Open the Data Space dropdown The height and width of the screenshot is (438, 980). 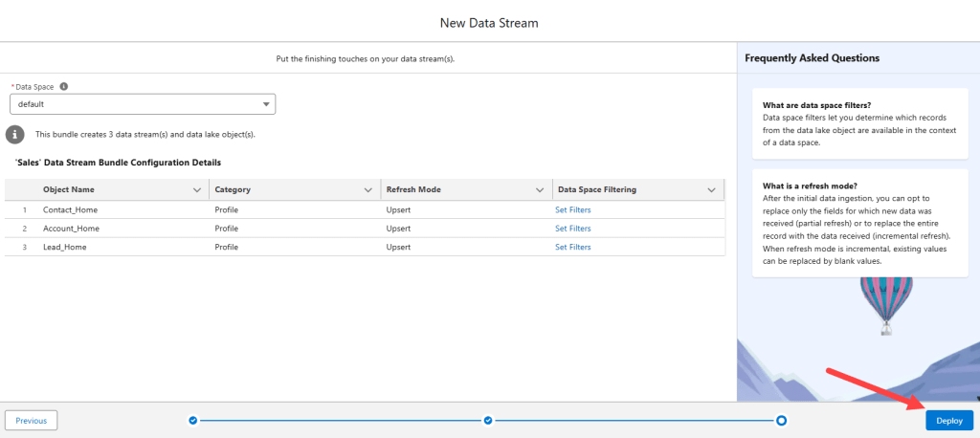tap(143, 104)
